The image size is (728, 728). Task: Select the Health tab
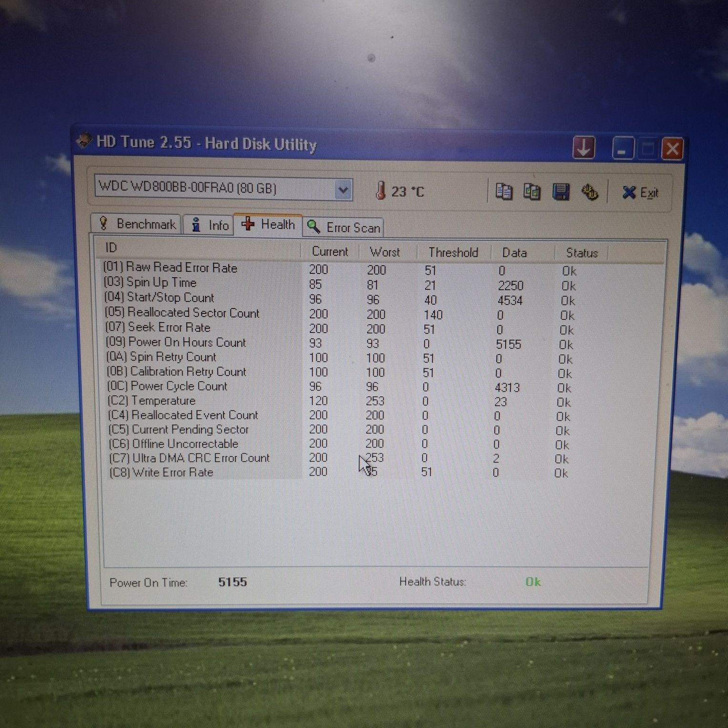tap(268, 224)
